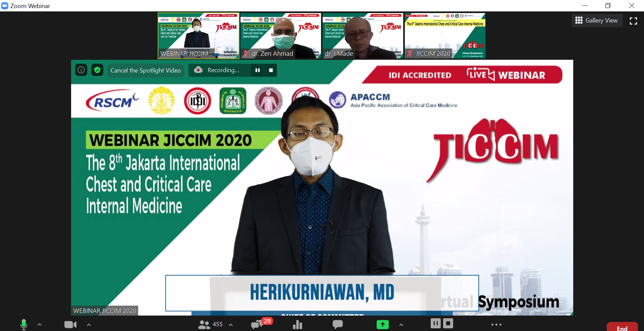The image size is (644, 331).
Task: Open the Chat speech bubble icon
Action: point(337,324)
